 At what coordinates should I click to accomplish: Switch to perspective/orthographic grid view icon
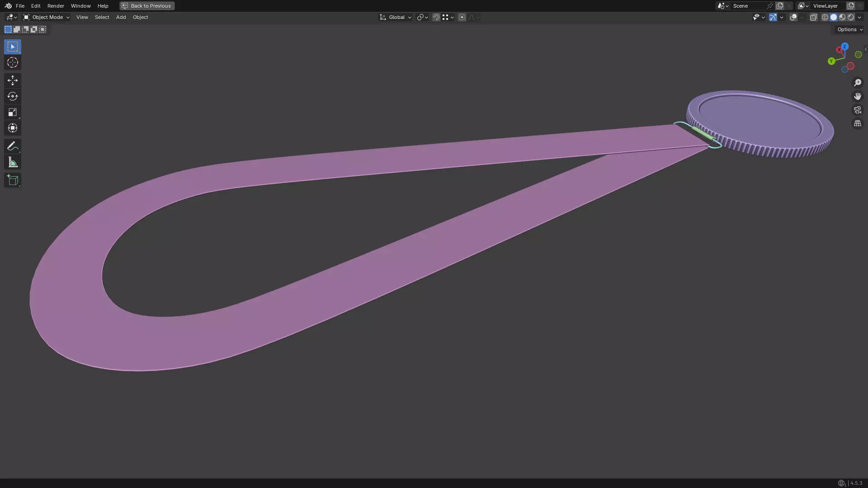[857, 123]
